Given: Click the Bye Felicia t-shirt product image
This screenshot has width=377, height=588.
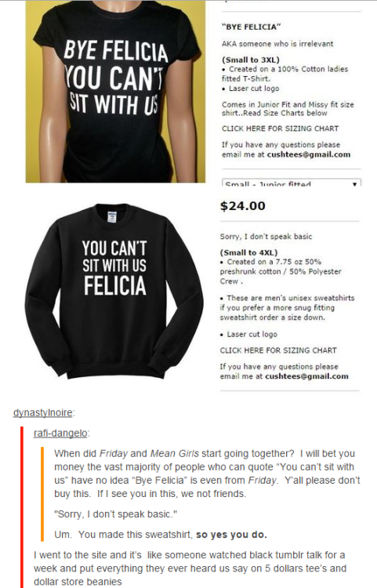Looking at the screenshot, I should coord(115,92).
